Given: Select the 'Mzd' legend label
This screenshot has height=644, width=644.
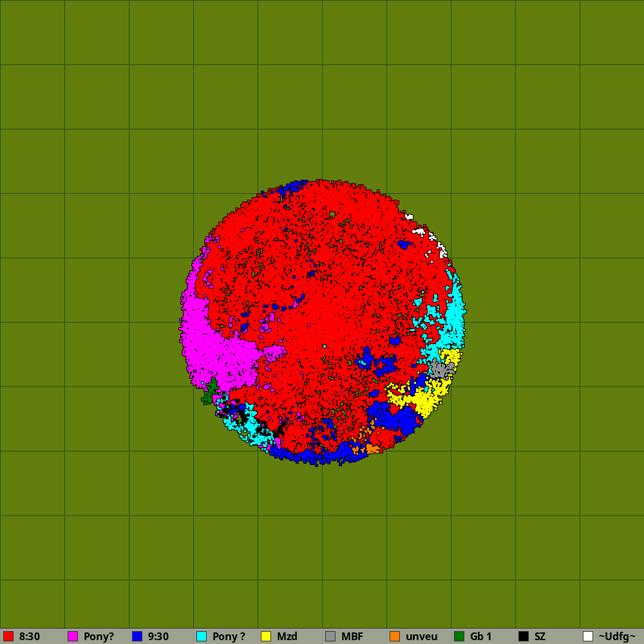Looking at the screenshot, I should [x=287, y=636].
